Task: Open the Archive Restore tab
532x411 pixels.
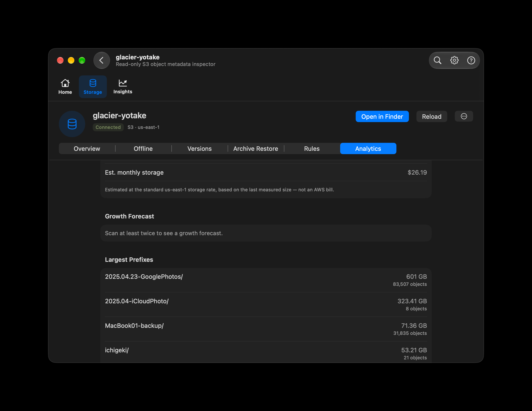Action: [256, 148]
